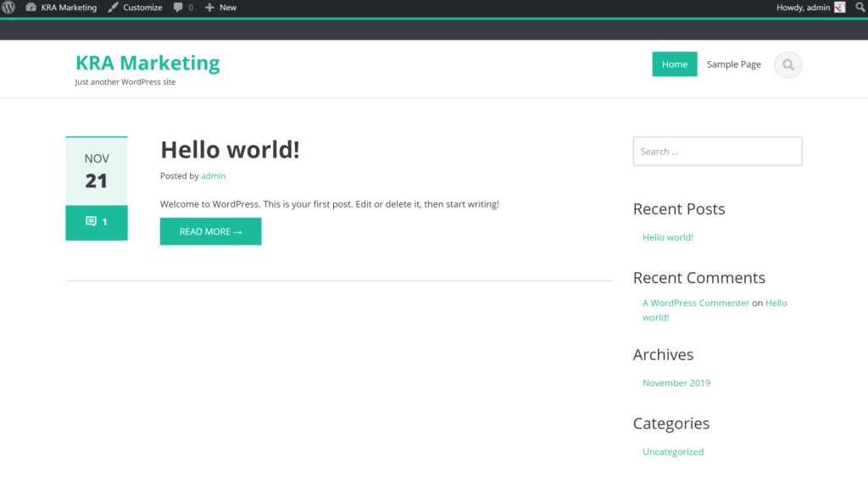The width and height of the screenshot is (868, 477).
Task: Open the admin bar search magnifier
Action: point(860,7)
